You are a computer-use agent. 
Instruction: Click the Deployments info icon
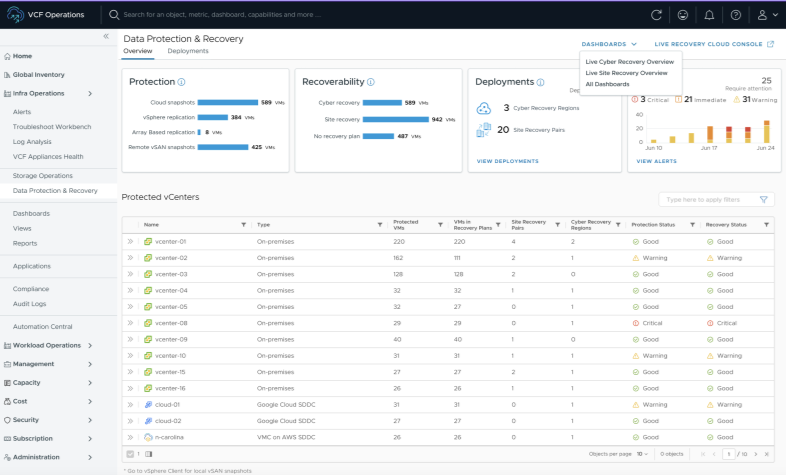pos(540,82)
